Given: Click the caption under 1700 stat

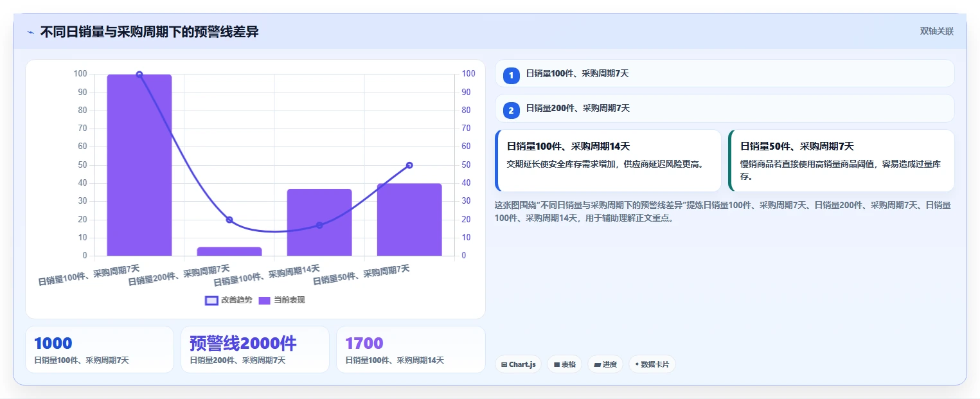Looking at the screenshot, I should [x=395, y=360].
